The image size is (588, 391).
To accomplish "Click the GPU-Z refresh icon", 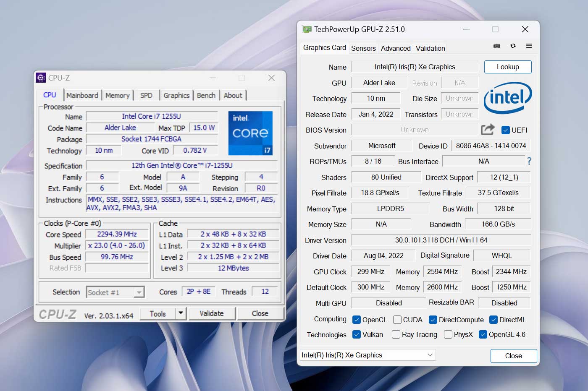I will (513, 46).
